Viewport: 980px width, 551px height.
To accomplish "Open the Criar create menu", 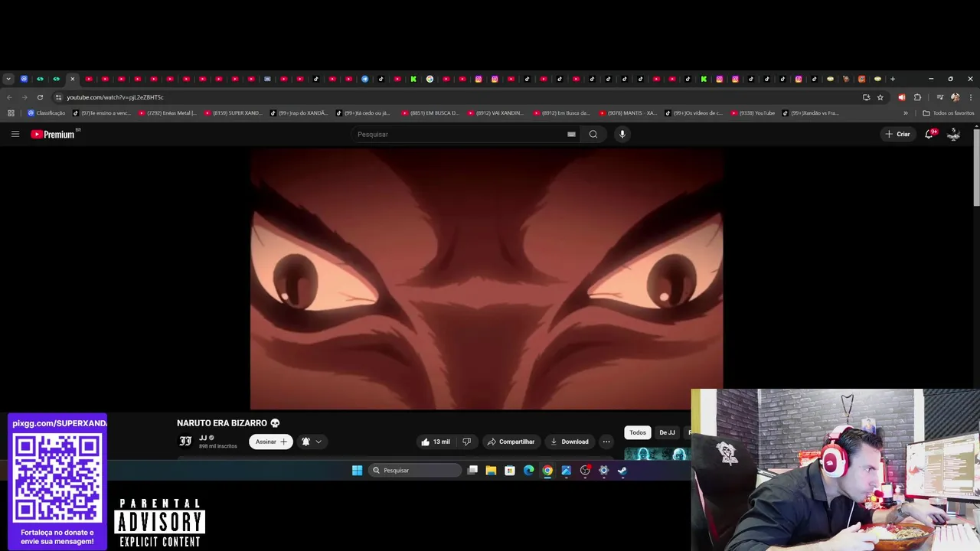I will [x=897, y=134].
